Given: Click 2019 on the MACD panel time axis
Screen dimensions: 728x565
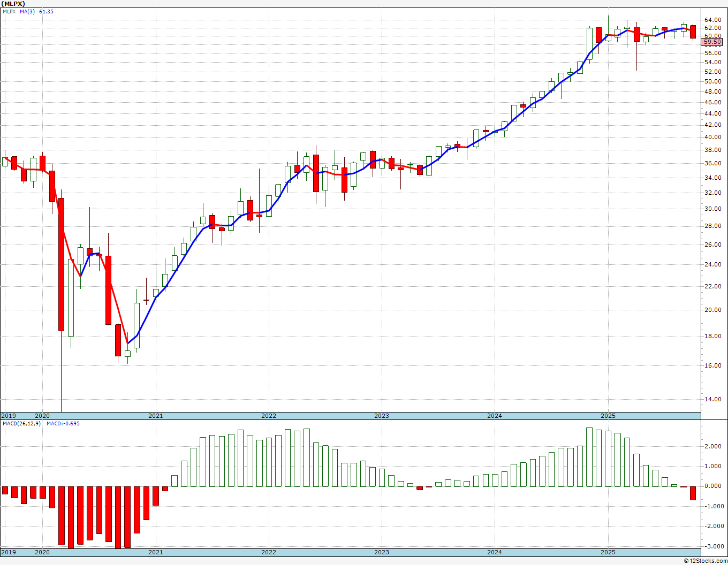Looking at the screenshot, I should [x=8, y=552].
